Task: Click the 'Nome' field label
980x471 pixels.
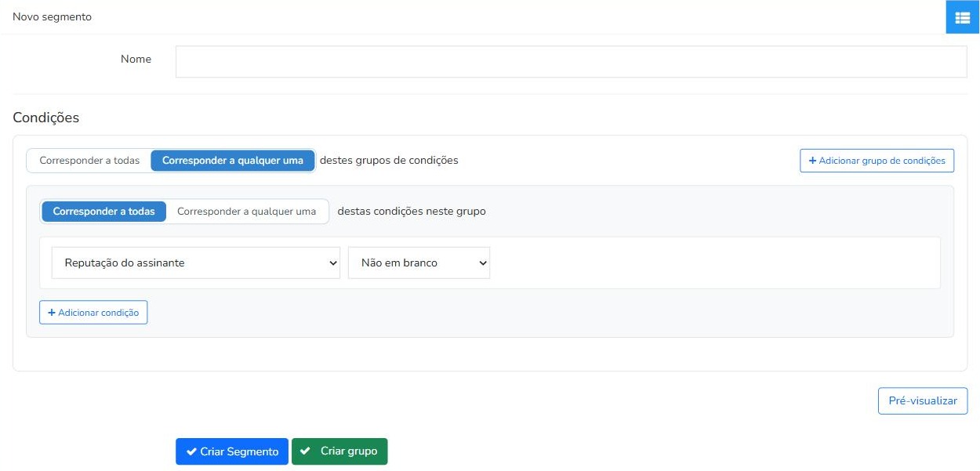Action: tap(136, 59)
